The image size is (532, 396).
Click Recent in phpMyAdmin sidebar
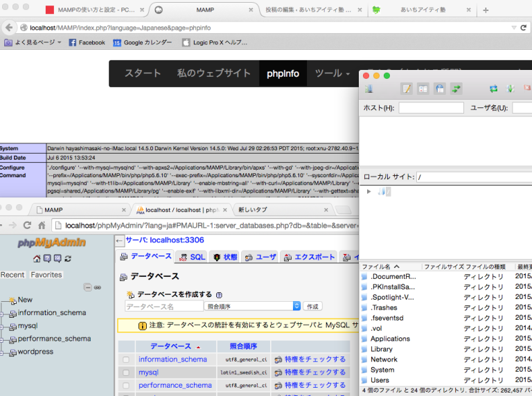pyautogui.click(x=12, y=275)
